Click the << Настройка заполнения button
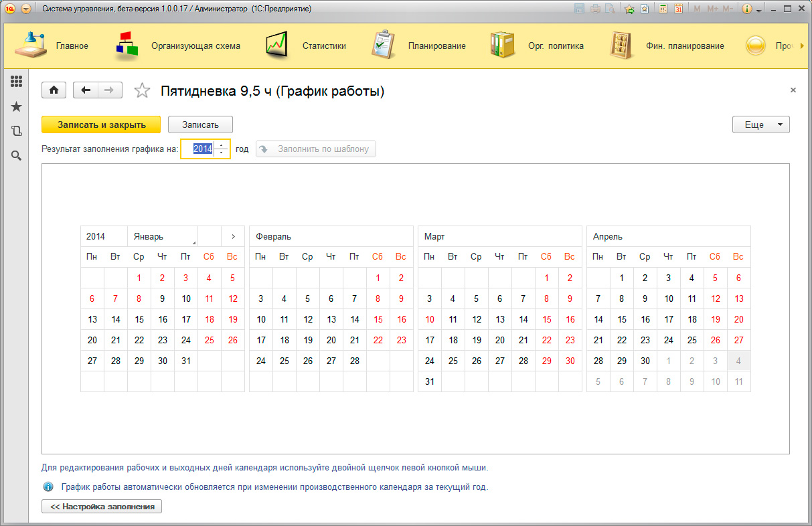Screen dimensions: 812x526 (102, 507)
